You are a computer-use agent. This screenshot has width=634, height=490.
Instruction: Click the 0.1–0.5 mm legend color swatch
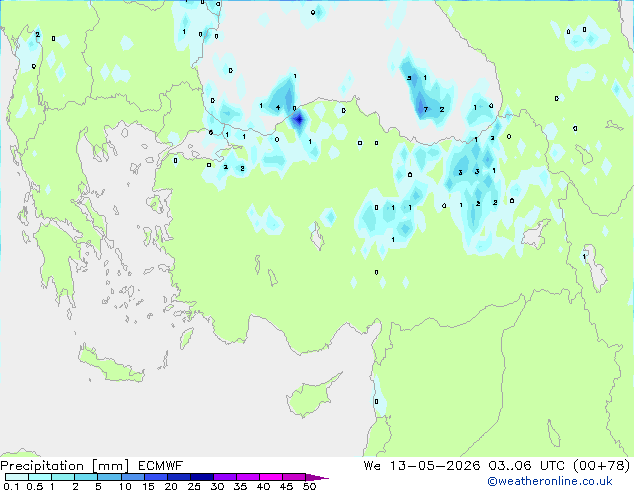click(17, 477)
